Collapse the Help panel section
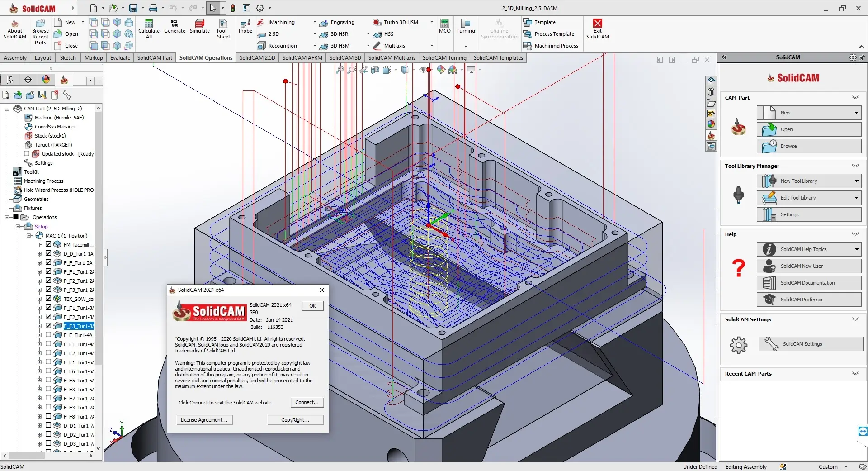Viewport: 868px width, 471px height. [855, 234]
